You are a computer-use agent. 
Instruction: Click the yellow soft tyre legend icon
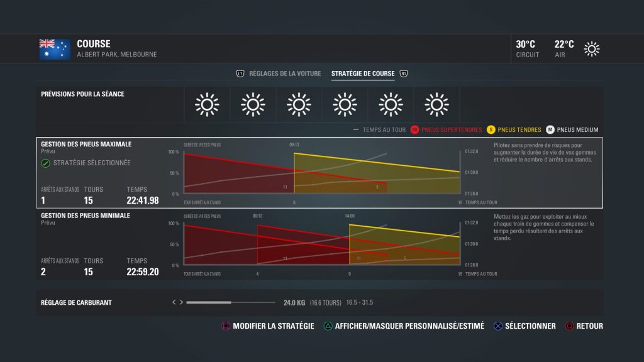491,130
